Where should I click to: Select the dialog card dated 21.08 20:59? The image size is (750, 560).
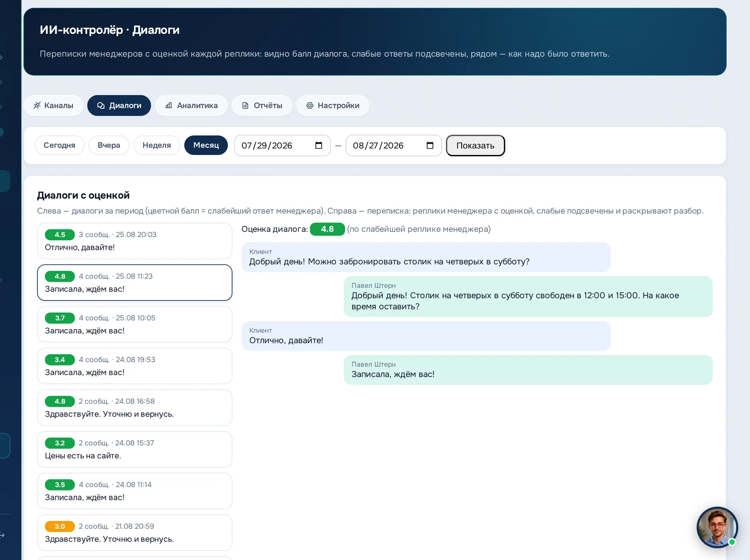coord(135,532)
